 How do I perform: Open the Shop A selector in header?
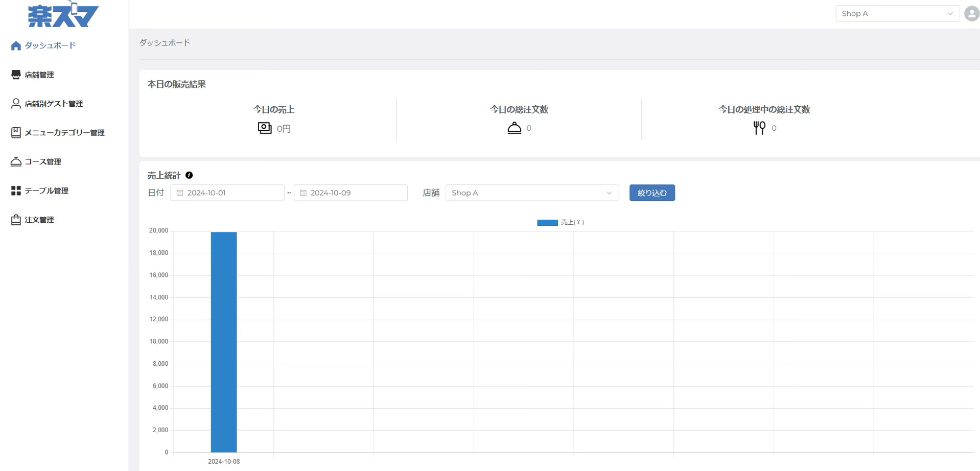pyautogui.click(x=897, y=14)
